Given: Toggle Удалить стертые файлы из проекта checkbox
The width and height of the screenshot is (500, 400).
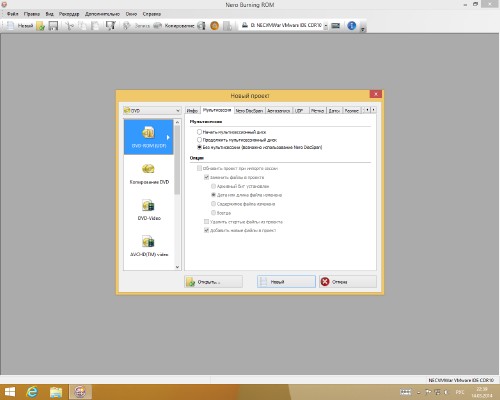Looking at the screenshot, I should click(206, 221).
